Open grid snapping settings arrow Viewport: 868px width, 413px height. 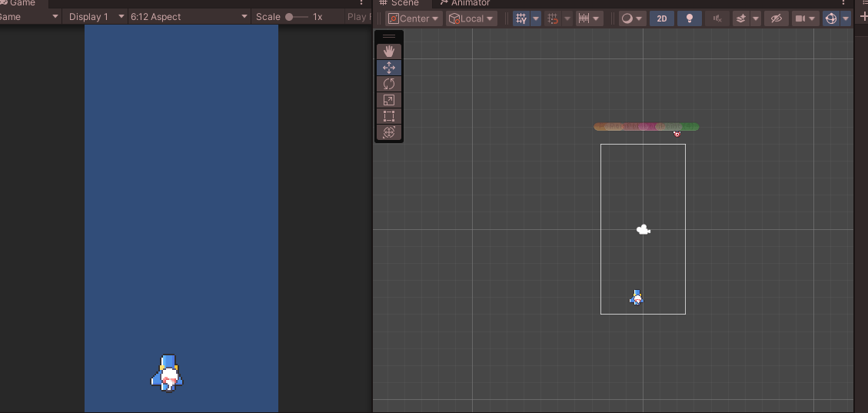pyautogui.click(x=567, y=18)
